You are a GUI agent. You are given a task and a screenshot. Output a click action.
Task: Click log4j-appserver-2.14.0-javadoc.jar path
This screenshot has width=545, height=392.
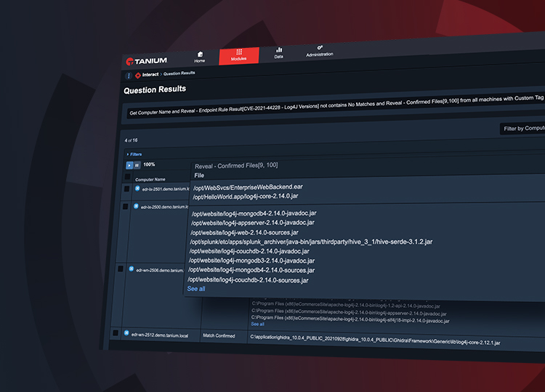pyautogui.click(x=253, y=223)
